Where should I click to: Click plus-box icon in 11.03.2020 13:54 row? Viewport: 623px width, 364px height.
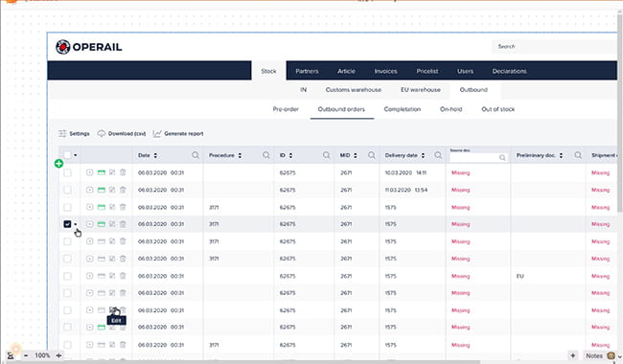90,190
